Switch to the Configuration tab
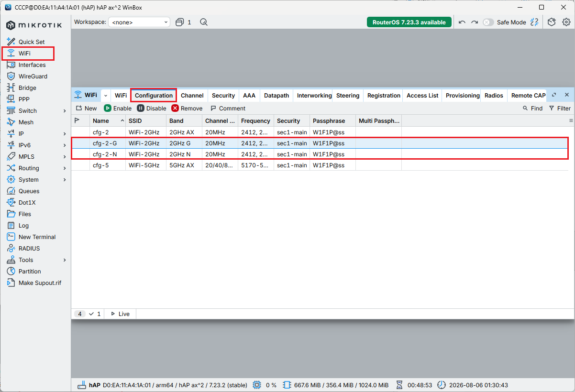The width and height of the screenshot is (575, 392). [154, 96]
